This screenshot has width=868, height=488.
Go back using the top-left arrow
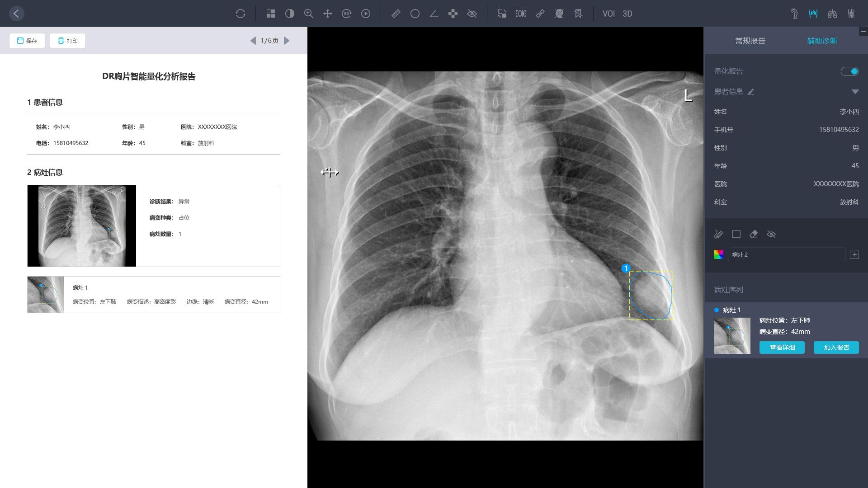16,14
